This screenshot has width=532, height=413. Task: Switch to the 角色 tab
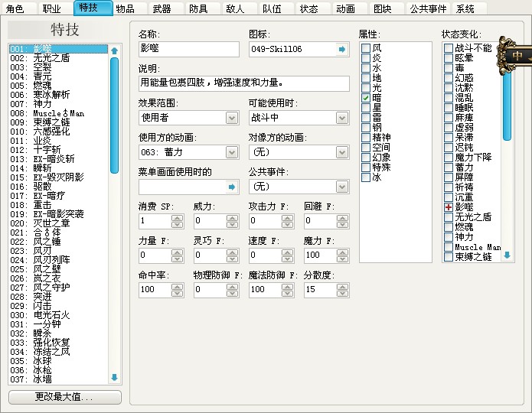18,8
